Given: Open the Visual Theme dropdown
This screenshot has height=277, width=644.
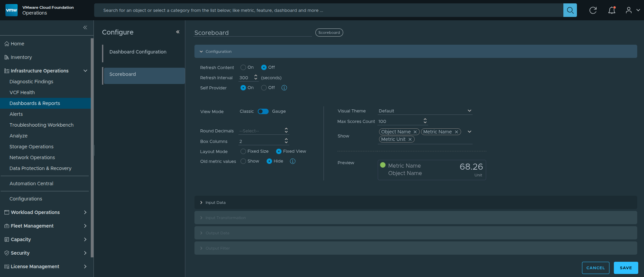Looking at the screenshot, I should click(x=425, y=111).
